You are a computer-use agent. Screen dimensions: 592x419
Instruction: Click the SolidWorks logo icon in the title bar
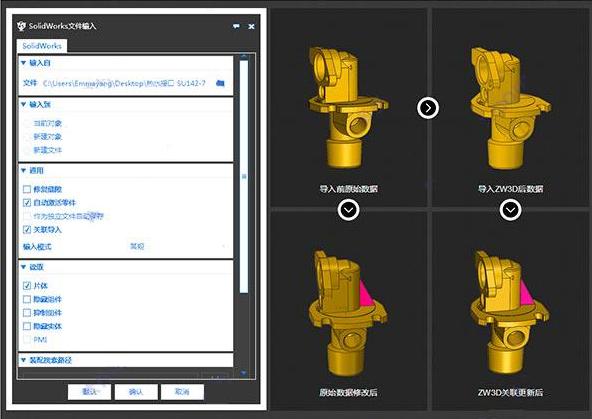tap(21, 26)
